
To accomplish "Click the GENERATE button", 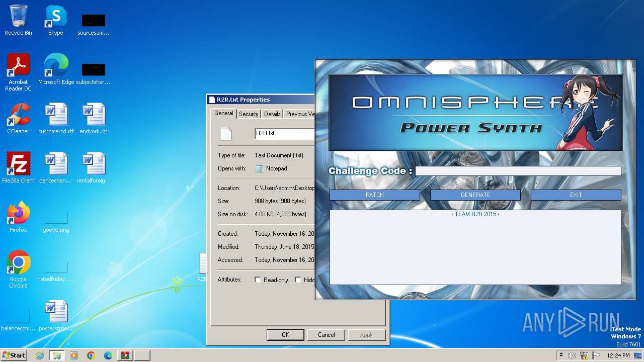I will tap(475, 195).
